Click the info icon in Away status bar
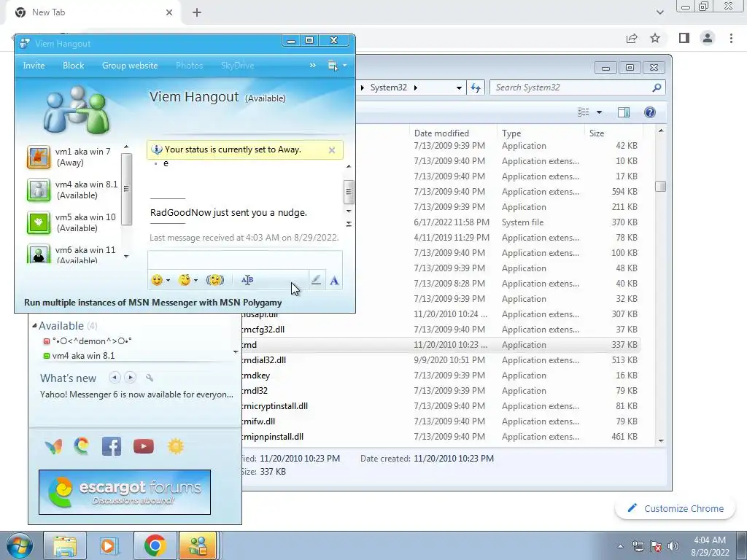The height and width of the screenshot is (560, 747). point(156,149)
